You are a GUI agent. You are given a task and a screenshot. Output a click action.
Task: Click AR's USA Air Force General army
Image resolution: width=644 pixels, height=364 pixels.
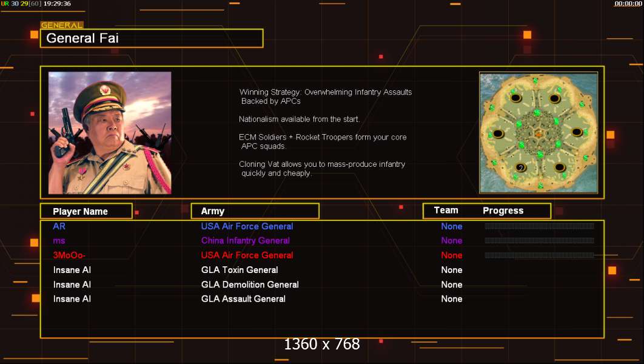(247, 226)
